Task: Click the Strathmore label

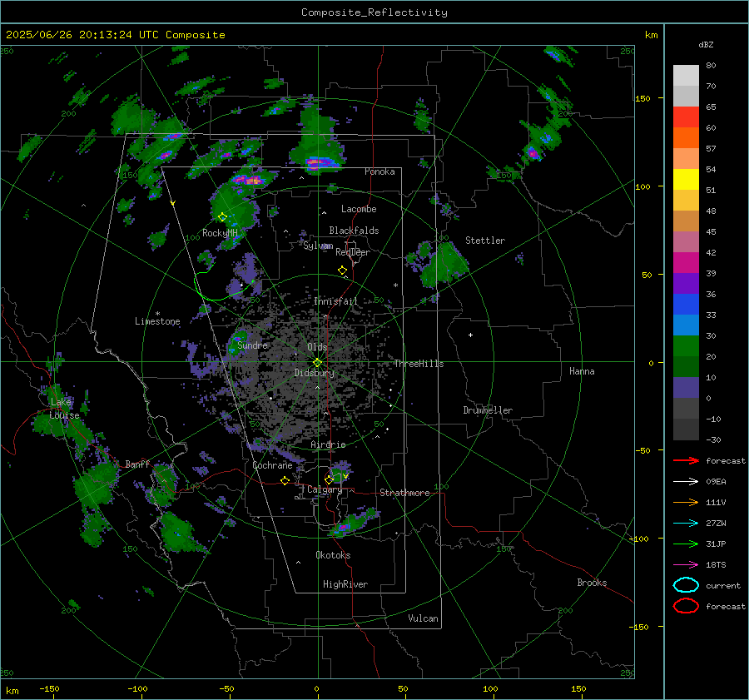Action: [404, 493]
